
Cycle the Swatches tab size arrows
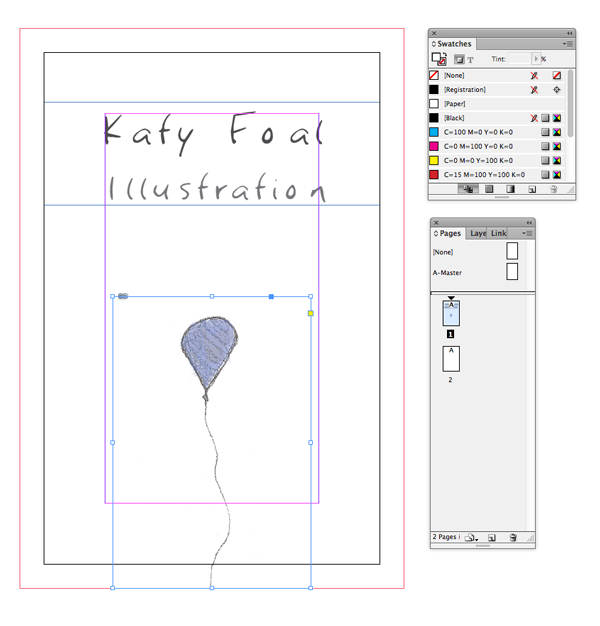click(434, 44)
